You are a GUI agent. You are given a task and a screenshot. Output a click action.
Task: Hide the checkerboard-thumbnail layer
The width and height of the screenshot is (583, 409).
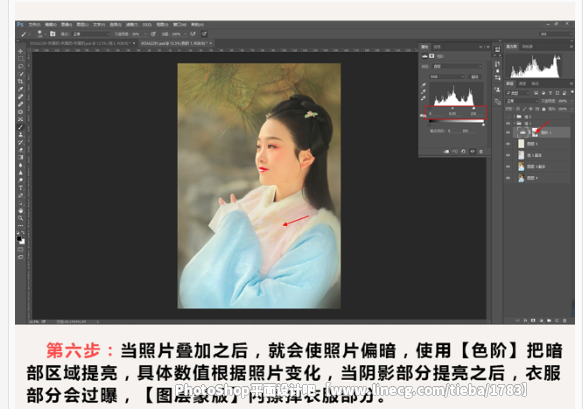click(508, 155)
